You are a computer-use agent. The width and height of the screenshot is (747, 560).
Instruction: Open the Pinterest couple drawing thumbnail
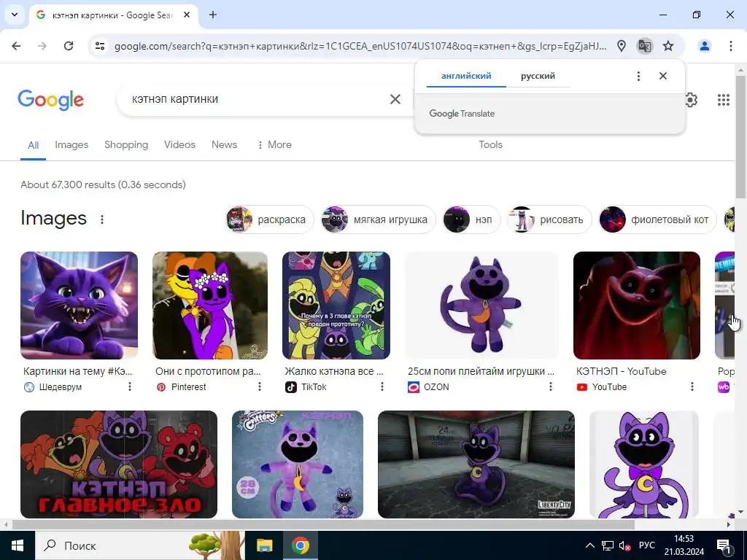(210, 306)
